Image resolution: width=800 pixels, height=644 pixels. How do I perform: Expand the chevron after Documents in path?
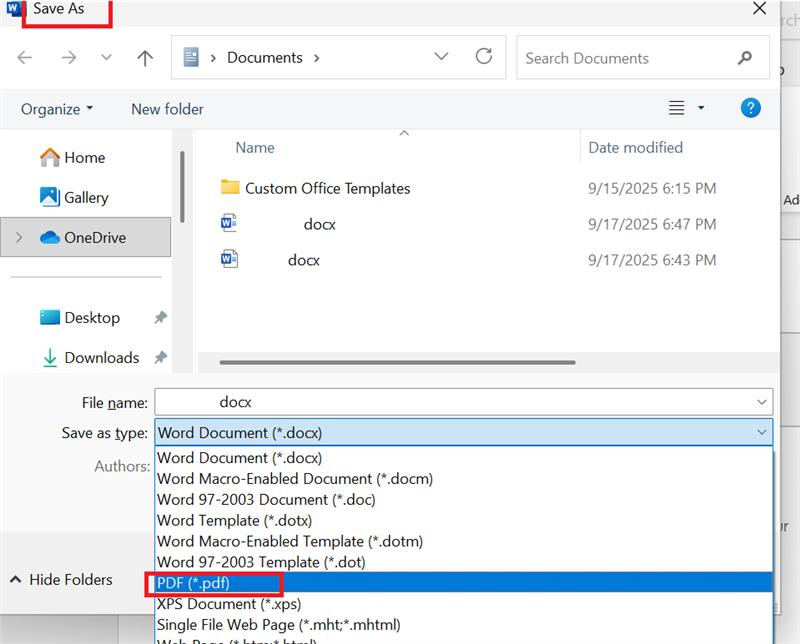tap(317, 58)
